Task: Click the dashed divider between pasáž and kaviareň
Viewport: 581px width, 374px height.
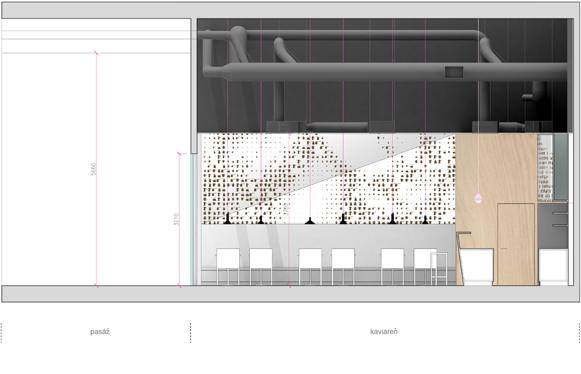Action: click(190, 332)
